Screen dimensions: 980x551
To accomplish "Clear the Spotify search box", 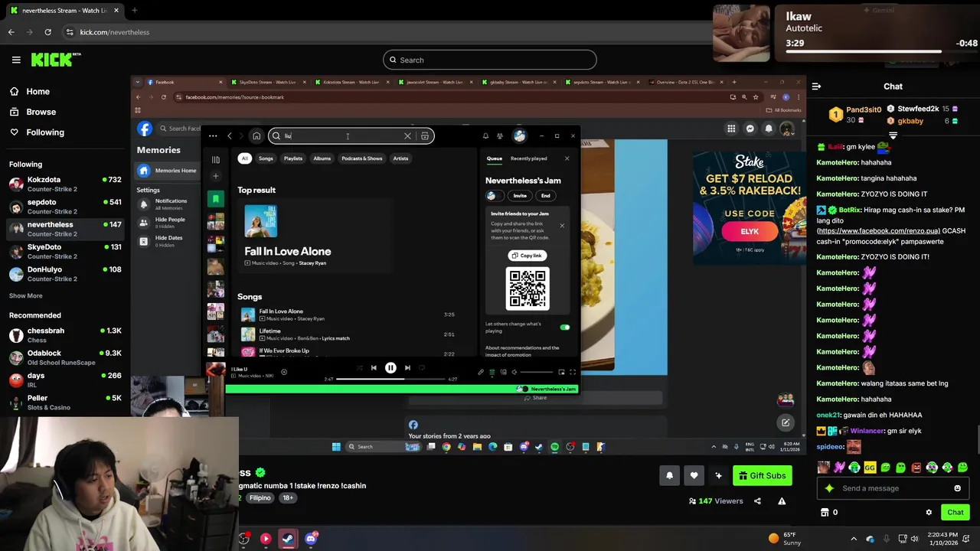I will coord(407,136).
